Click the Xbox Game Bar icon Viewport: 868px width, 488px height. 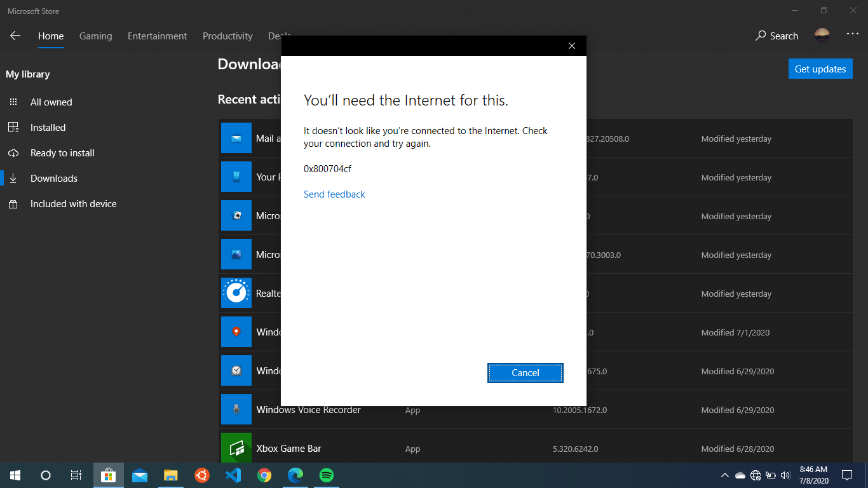(236, 448)
